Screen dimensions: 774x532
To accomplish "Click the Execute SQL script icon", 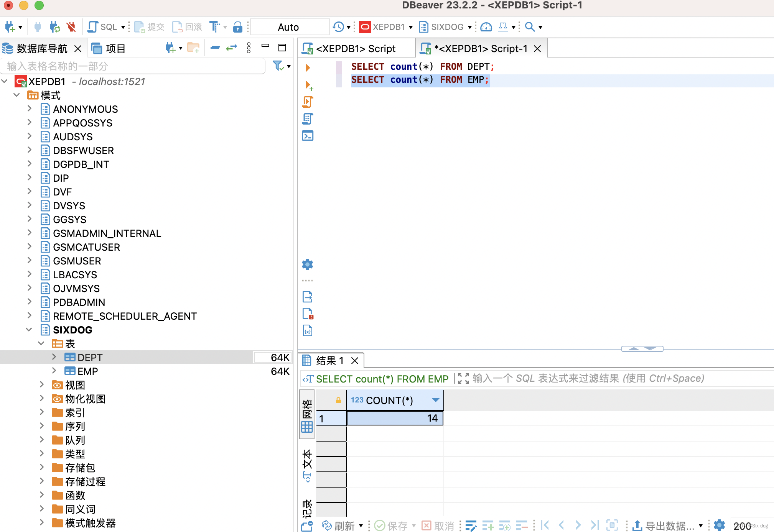I will pos(308,101).
